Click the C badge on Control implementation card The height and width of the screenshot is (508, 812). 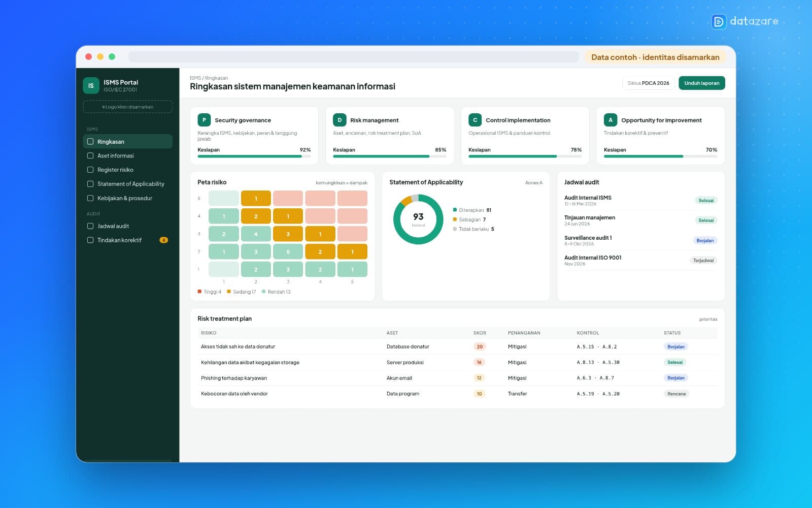475,120
